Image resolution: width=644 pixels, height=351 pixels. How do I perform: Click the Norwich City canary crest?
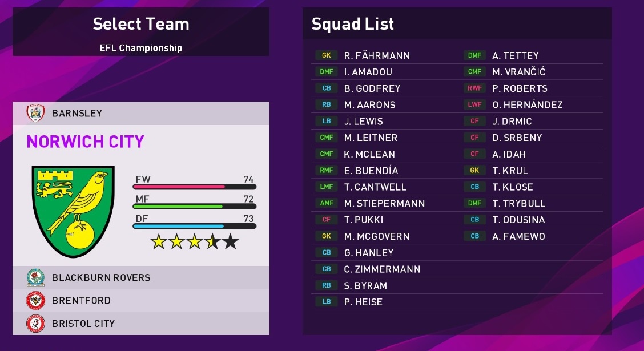(x=73, y=212)
